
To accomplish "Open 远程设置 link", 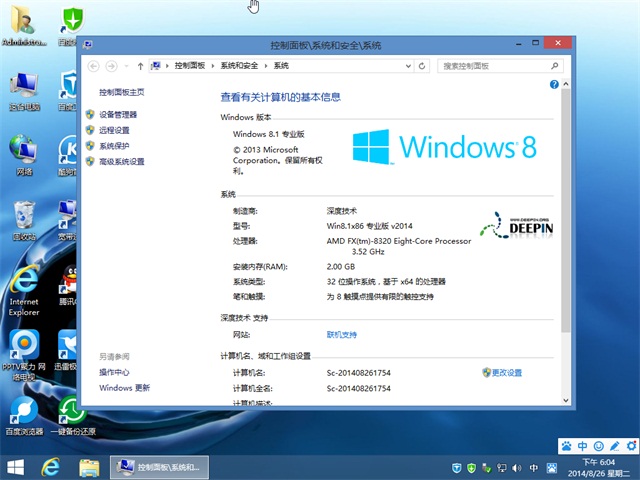I will 114,130.
